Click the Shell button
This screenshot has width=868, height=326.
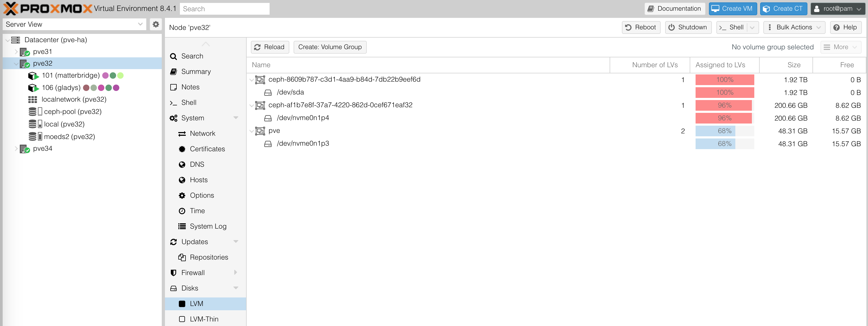[732, 27]
